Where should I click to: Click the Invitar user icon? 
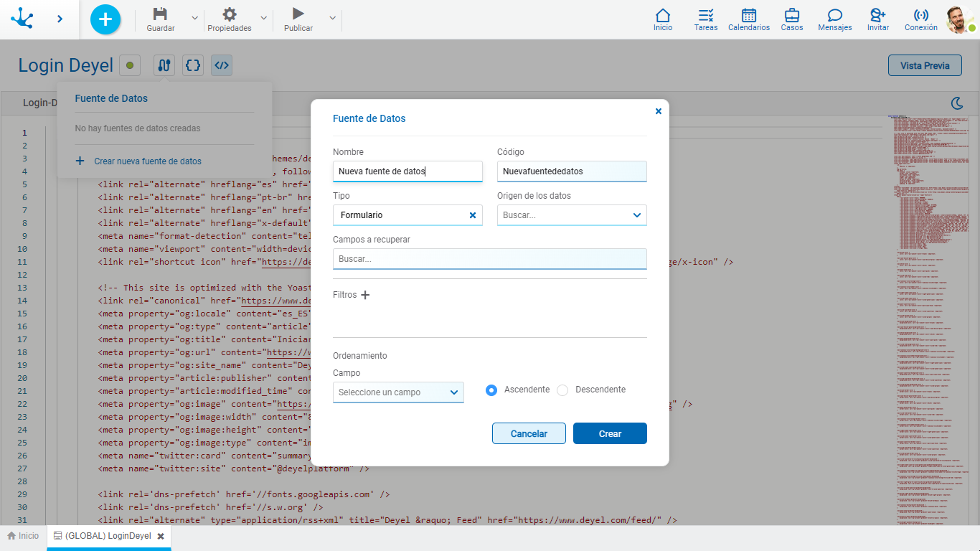point(878,15)
